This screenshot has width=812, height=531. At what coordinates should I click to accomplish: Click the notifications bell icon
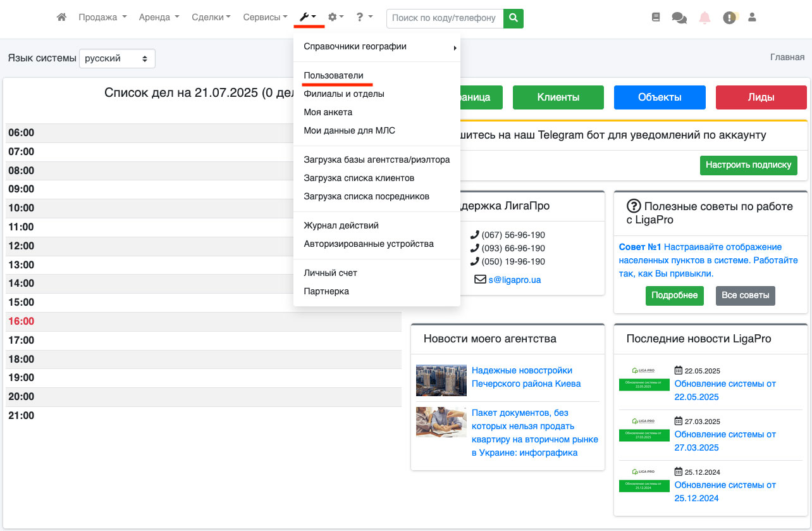coord(704,18)
